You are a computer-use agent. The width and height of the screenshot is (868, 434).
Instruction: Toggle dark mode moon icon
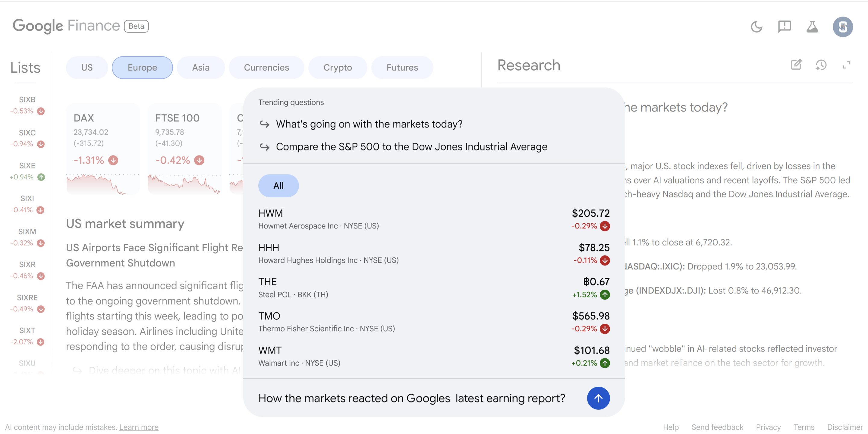pyautogui.click(x=756, y=27)
